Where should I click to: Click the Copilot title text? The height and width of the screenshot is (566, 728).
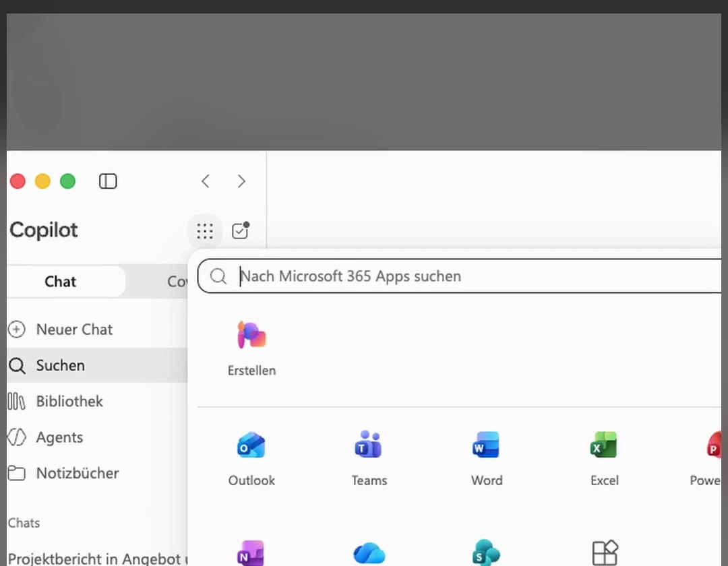click(x=44, y=230)
